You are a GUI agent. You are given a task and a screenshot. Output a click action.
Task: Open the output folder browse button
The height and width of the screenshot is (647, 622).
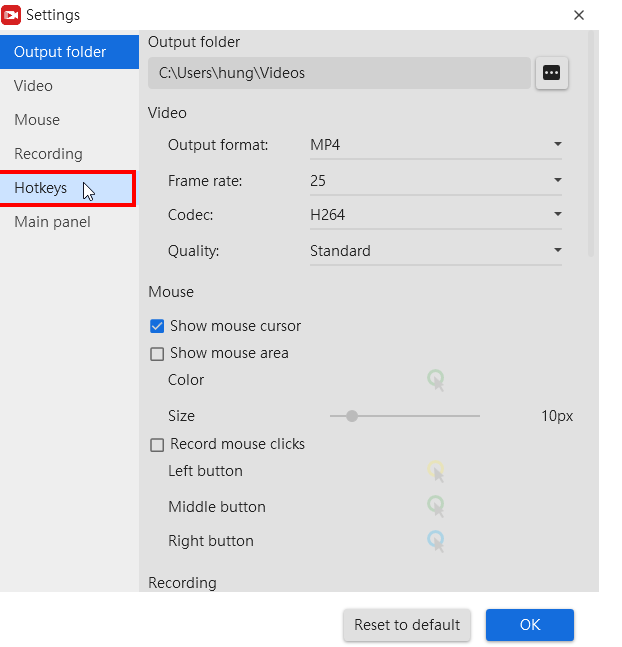pyautogui.click(x=551, y=73)
